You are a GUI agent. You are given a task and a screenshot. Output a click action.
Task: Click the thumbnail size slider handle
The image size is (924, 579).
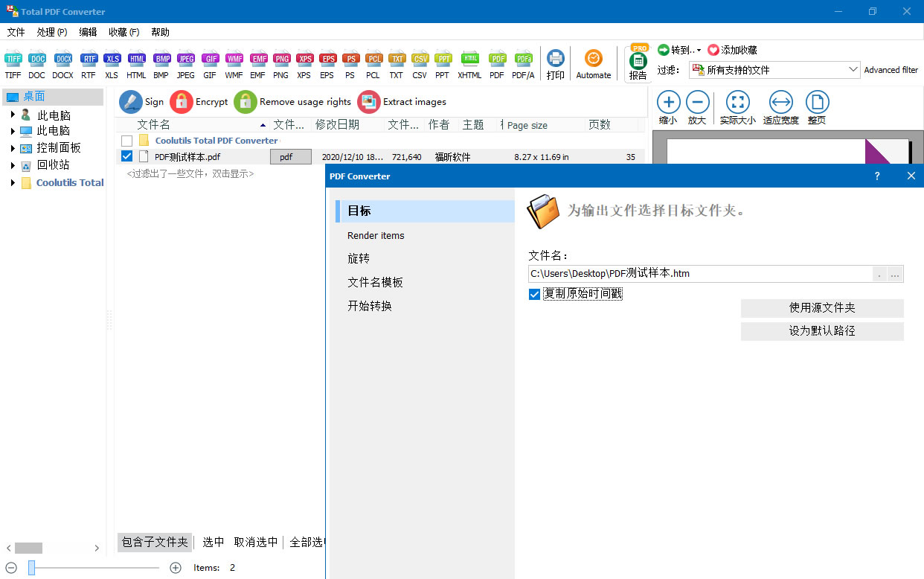32,568
